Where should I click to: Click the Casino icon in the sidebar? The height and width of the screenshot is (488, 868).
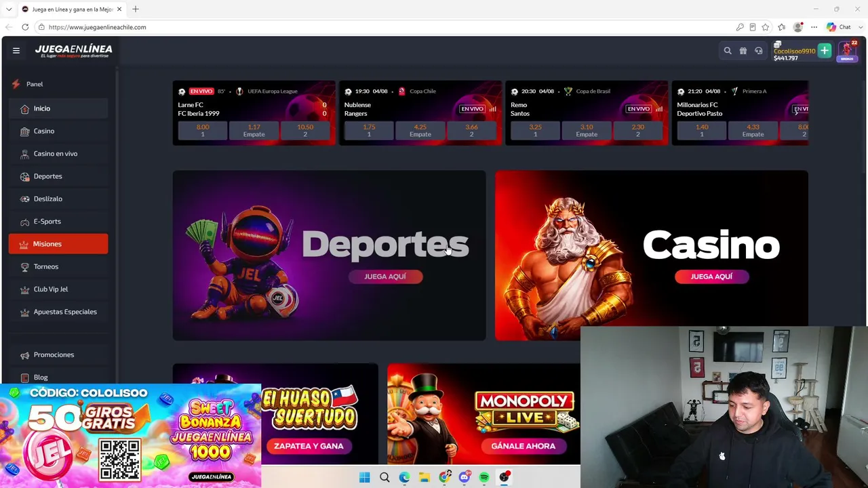(x=25, y=131)
